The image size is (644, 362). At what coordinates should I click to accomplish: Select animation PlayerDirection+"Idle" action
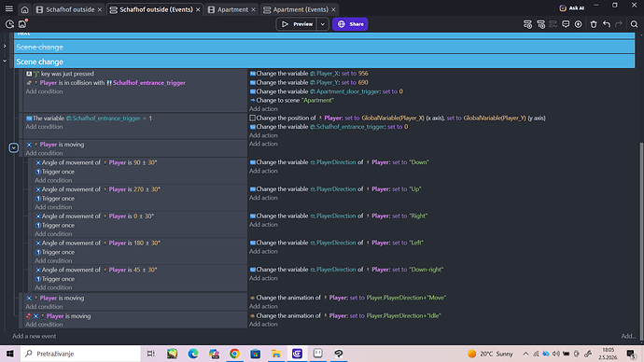345,316
